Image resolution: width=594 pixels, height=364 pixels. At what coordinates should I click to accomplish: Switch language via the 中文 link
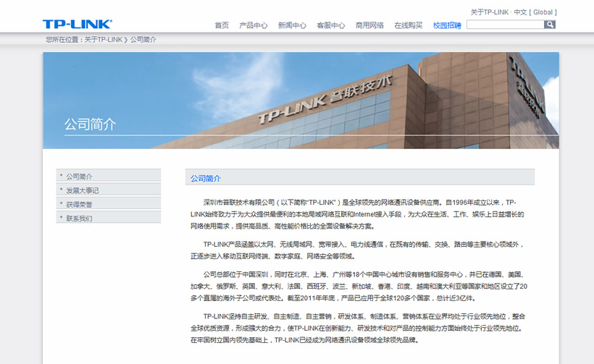(519, 12)
